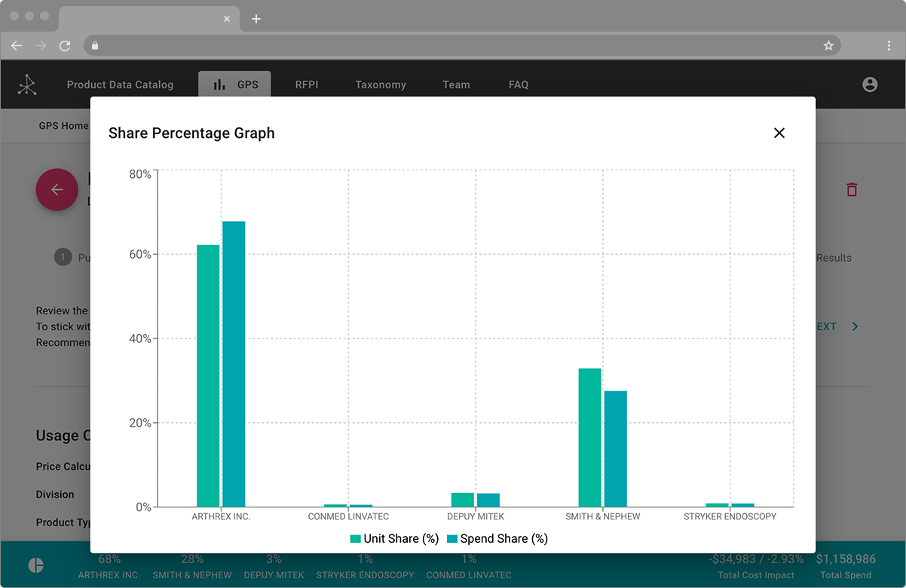906x588 pixels.
Task: Click the ARTHREX INC. Unit Share bar
Action: (208, 375)
